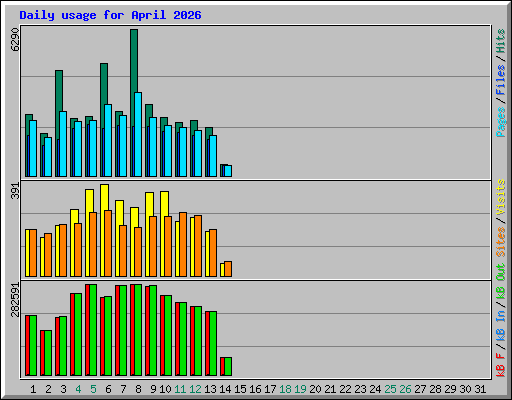Click the orange sites bar for day 14
512x400 pixels.
pos(228,269)
